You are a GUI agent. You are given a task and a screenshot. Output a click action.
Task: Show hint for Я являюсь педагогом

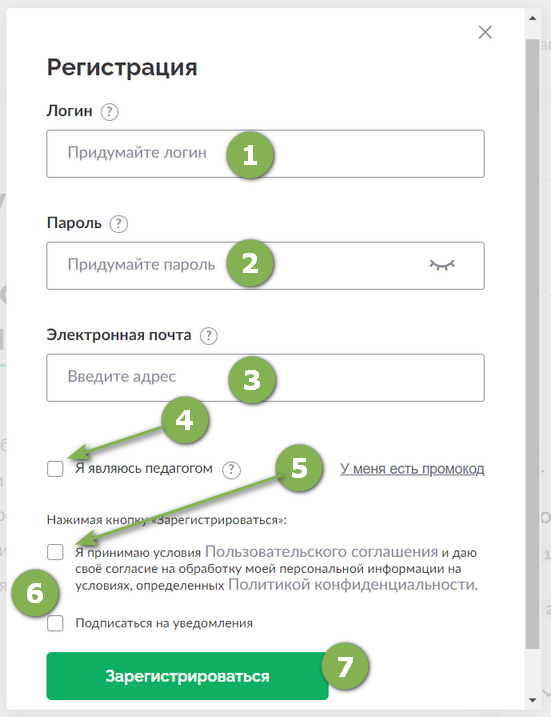tap(231, 470)
